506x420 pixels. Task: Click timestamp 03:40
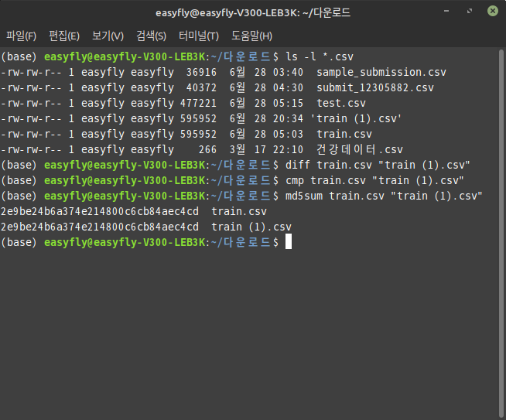288,72
